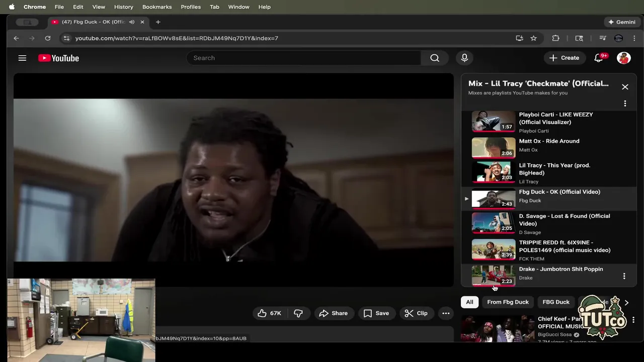Show more filter chips with right arrow
The image size is (644, 362).
pyautogui.click(x=626, y=302)
